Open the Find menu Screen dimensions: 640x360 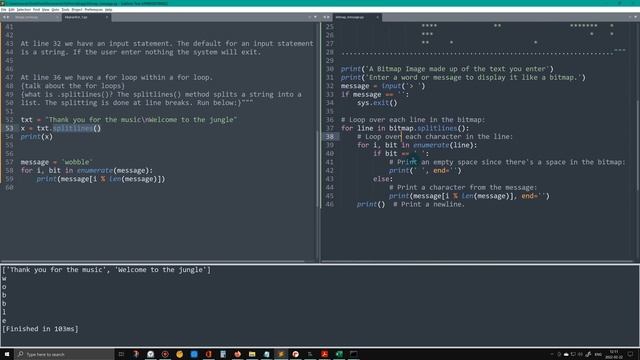coord(36,9)
